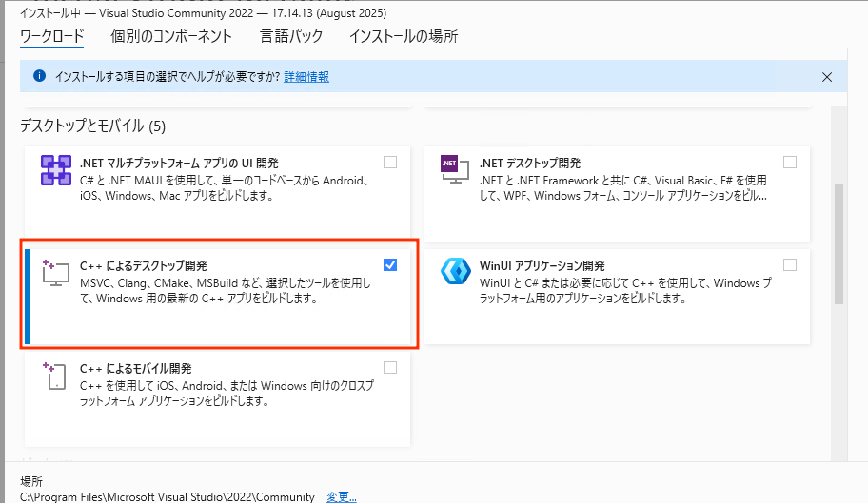Open the 詳細情報 help link
This screenshot has height=503, width=868.
[x=306, y=77]
